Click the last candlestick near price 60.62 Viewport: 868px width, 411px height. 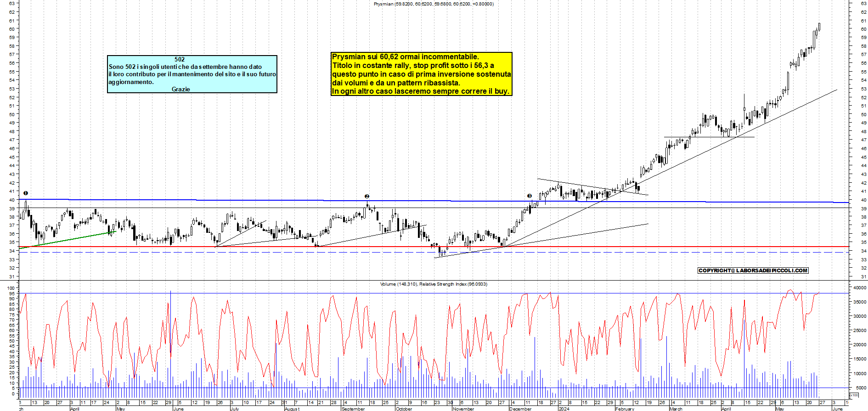[819, 27]
